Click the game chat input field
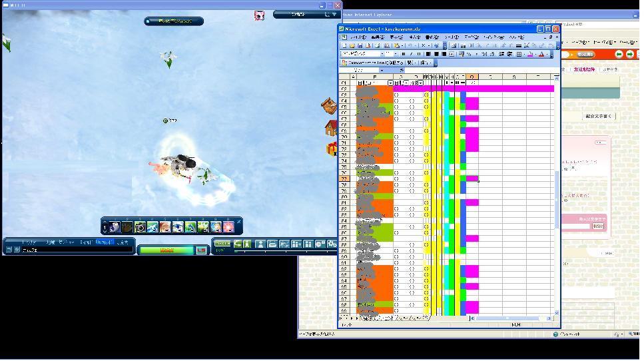 77,250
